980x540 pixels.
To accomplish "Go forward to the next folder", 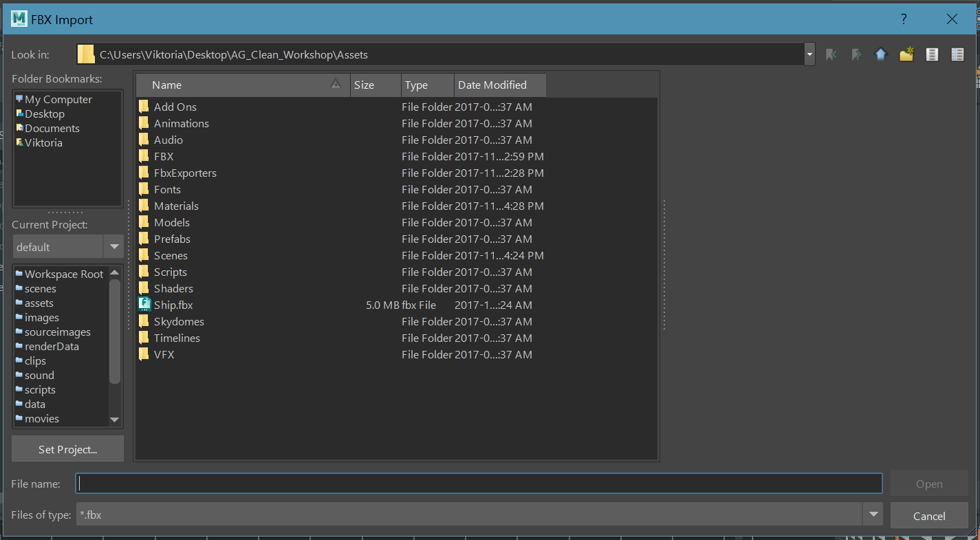I will (x=856, y=54).
